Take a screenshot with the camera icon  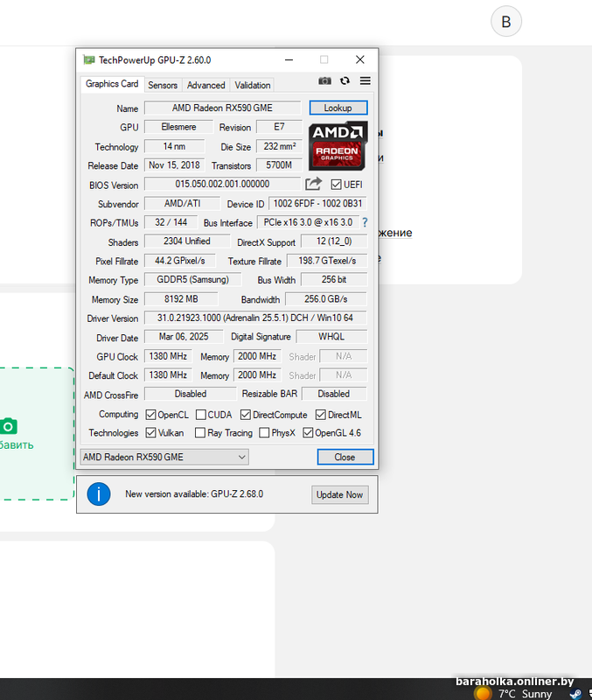click(324, 80)
